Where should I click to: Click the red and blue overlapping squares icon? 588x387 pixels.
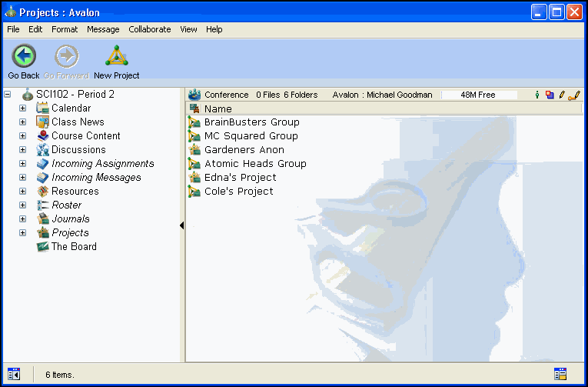[x=549, y=95]
